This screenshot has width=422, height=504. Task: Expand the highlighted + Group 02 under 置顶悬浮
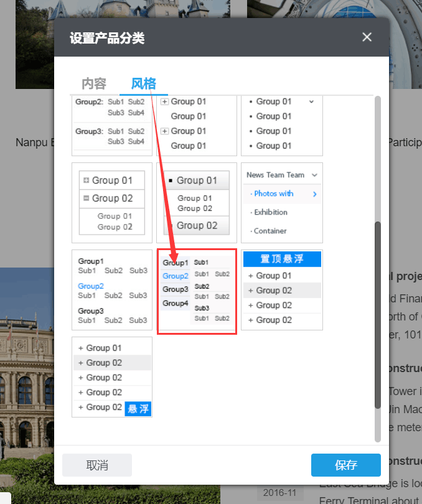coord(282,291)
